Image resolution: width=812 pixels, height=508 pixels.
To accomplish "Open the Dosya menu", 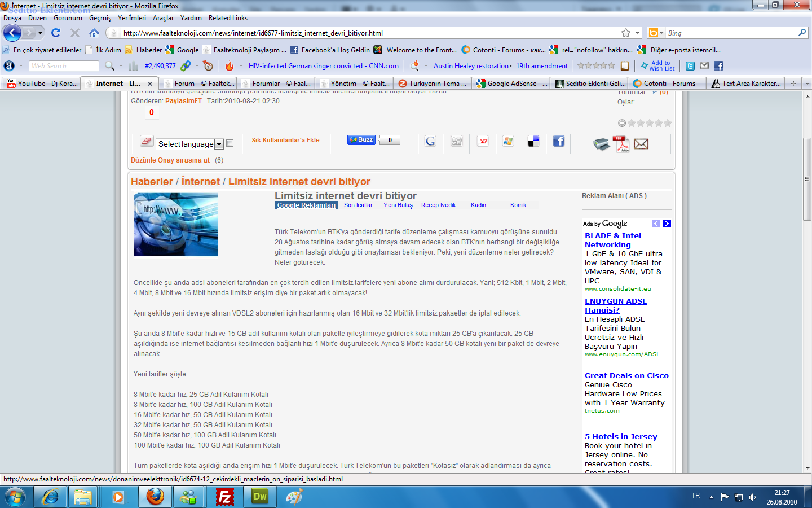I will (x=12, y=18).
